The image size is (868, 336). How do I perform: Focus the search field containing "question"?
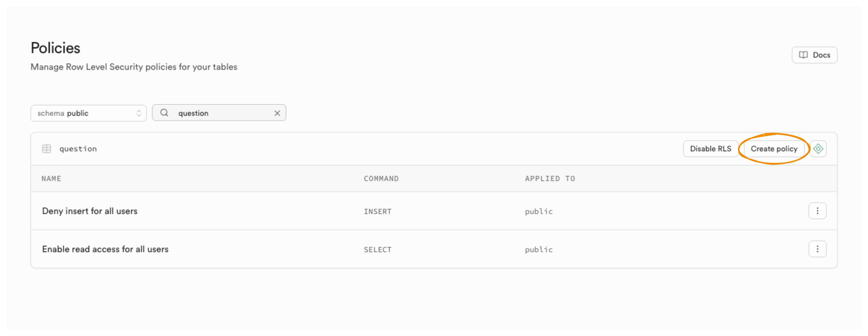(x=223, y=113)
